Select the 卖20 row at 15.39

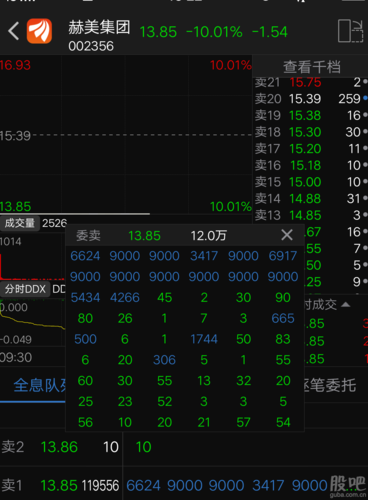pyautogui.click(x=311, y=99)
